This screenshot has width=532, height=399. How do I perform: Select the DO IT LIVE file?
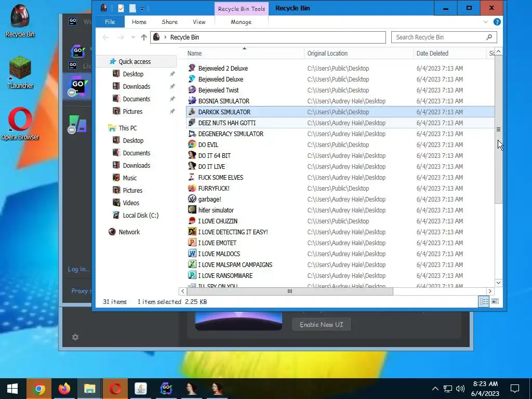[211, 167]
